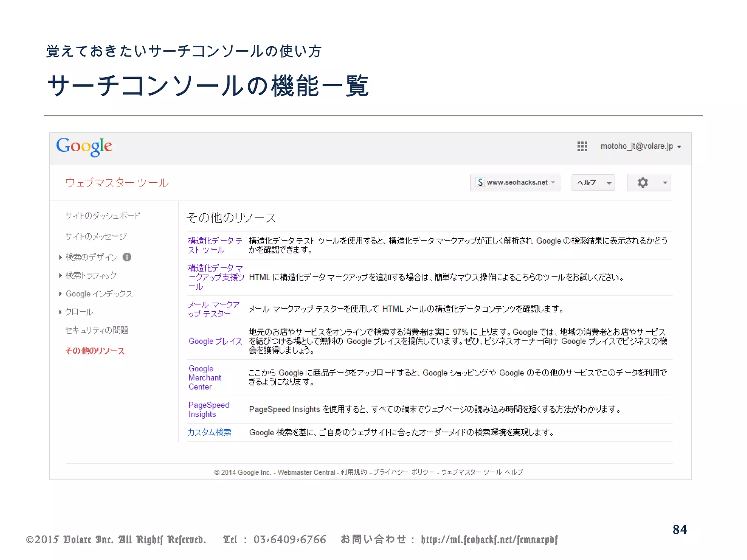Click 利用規約 footer link
The image size is (747, 560).
[x=354, y=472]
